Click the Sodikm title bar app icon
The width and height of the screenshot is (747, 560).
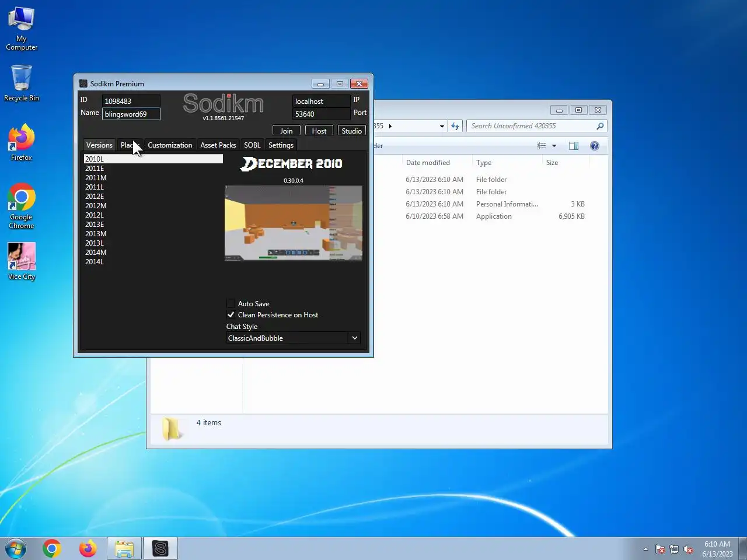click(x=83, y=83)
